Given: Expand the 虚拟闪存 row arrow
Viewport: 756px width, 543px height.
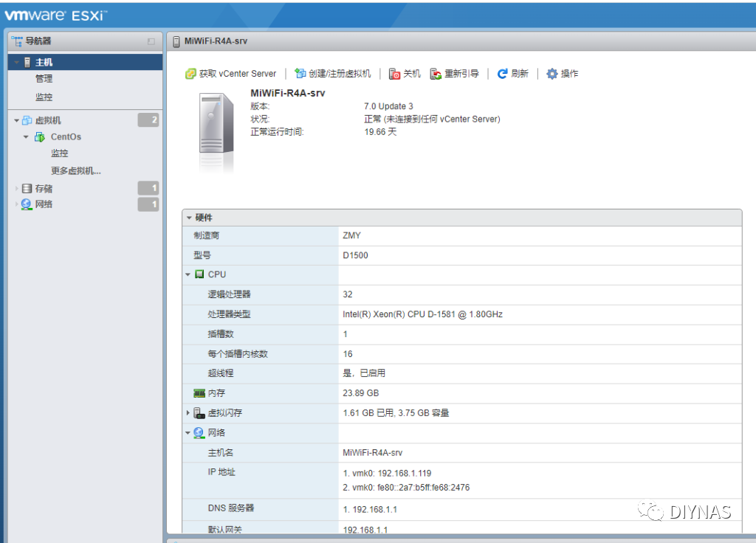Looking at the screenshot, I should [188, 413].
